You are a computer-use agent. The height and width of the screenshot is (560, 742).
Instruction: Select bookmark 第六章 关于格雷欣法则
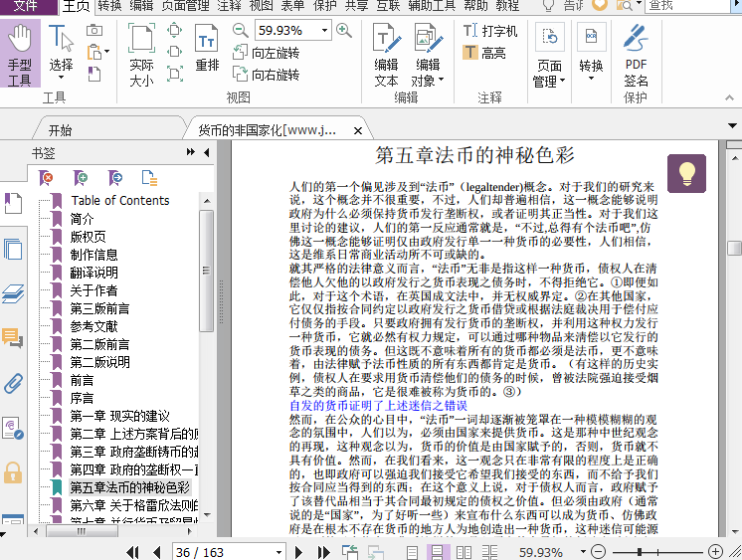point(133,506)
